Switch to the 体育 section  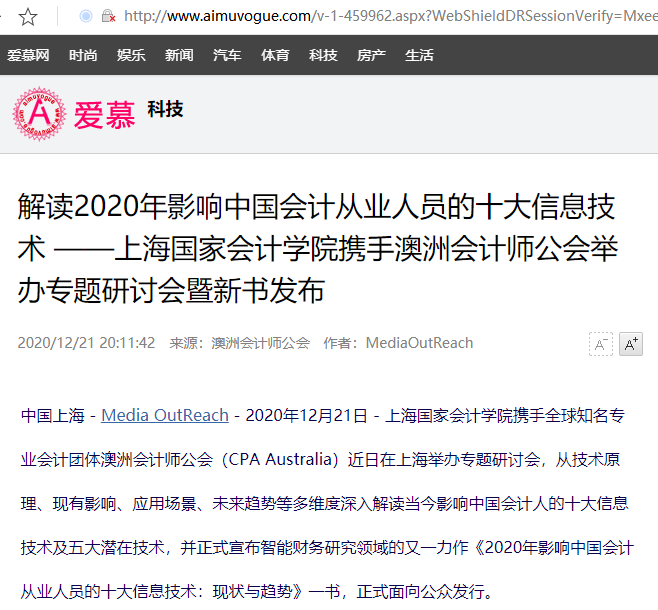tap(275, 55)
